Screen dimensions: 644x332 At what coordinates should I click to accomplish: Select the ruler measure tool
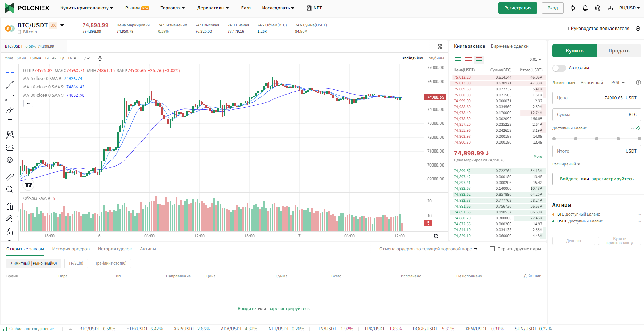(10, 177)
